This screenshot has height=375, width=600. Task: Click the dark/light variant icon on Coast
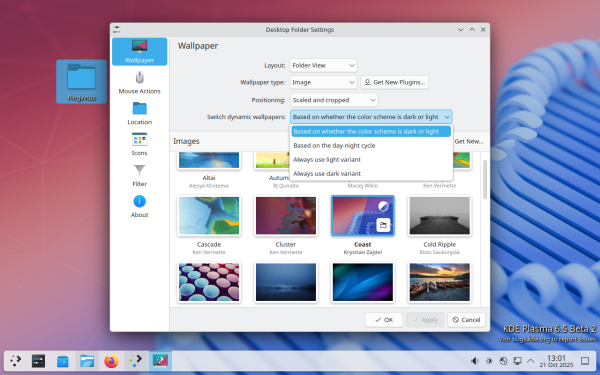383,207
